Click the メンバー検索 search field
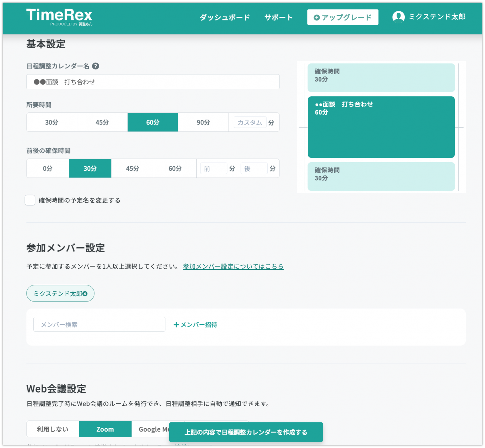 point(99,324)
